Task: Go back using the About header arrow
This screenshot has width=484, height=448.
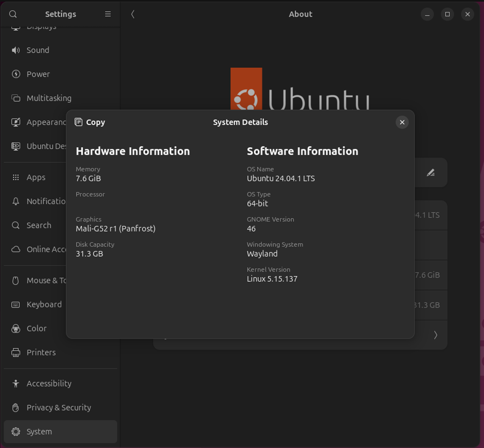Action: click(x=133, y=14)
